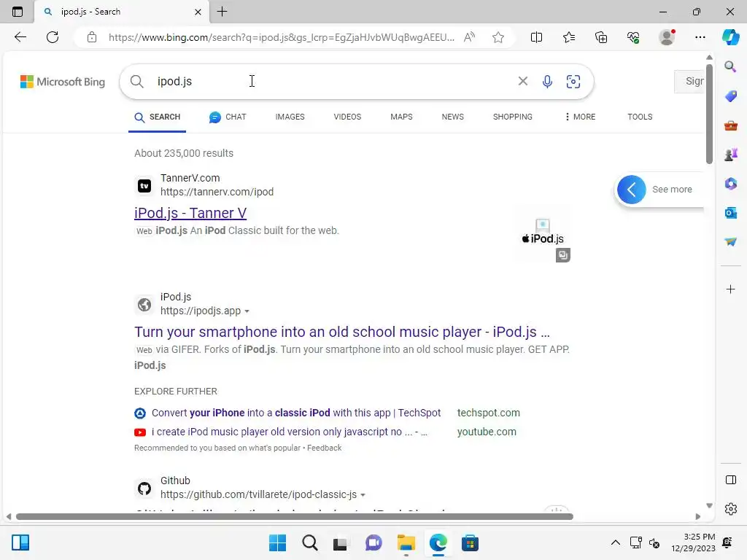Go back to the previous page
Screen dimensions: 747x560
tap(20, 37)
